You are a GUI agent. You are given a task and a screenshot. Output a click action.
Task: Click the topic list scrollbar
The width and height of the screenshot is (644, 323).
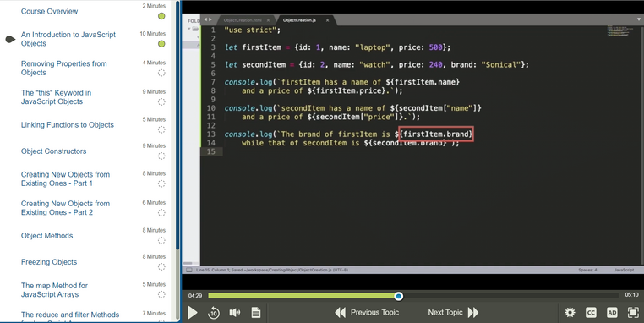click(177, 125)
